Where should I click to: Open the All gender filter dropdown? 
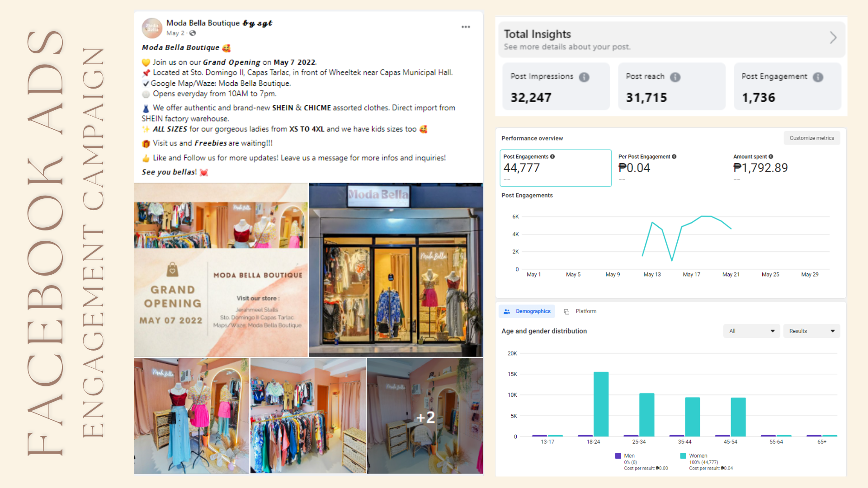(x=751, y=331)
